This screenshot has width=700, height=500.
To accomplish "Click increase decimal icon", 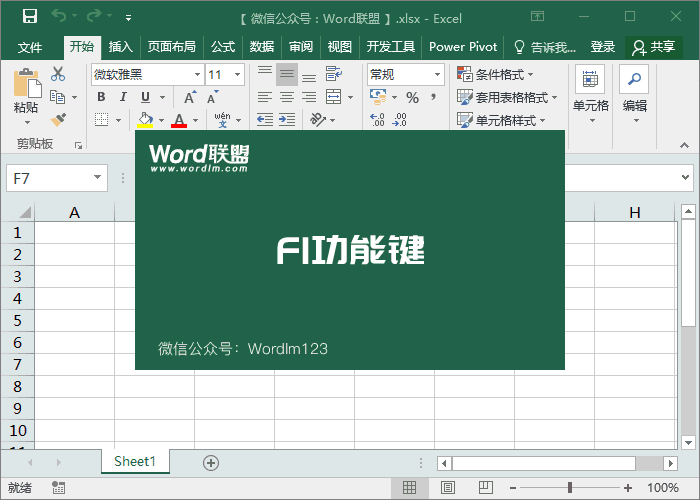I will point(378,120).
